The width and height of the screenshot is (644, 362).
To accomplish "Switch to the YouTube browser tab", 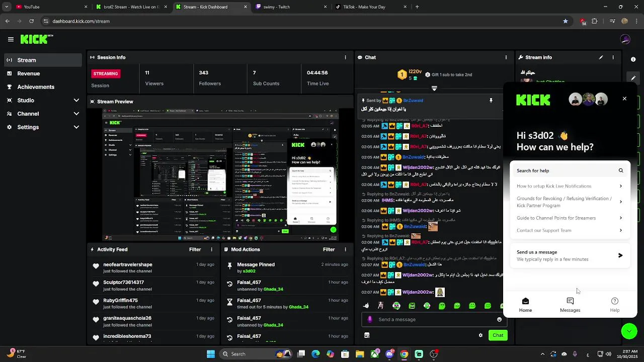I will pyautogui.click(x=50, y=7).
